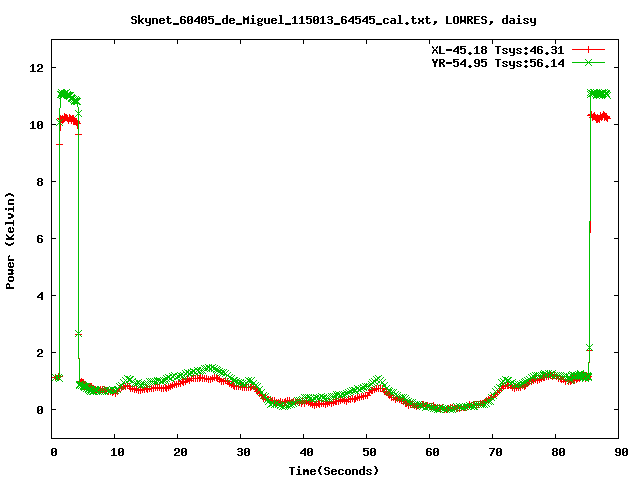Select legend entry YR-54.95 Tsys:56.14
The height and width of the screenshot is (480, 640).
point(498,63)
